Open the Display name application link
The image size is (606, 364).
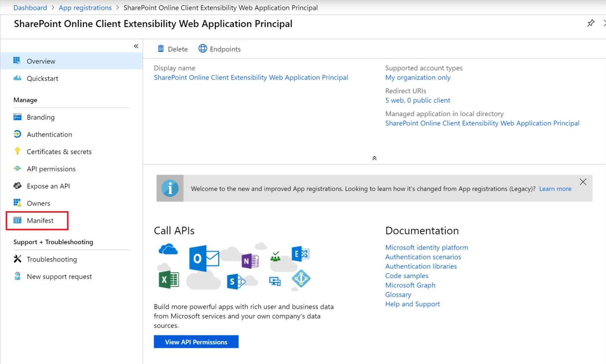pyautogui.click(x=251, y=77)
